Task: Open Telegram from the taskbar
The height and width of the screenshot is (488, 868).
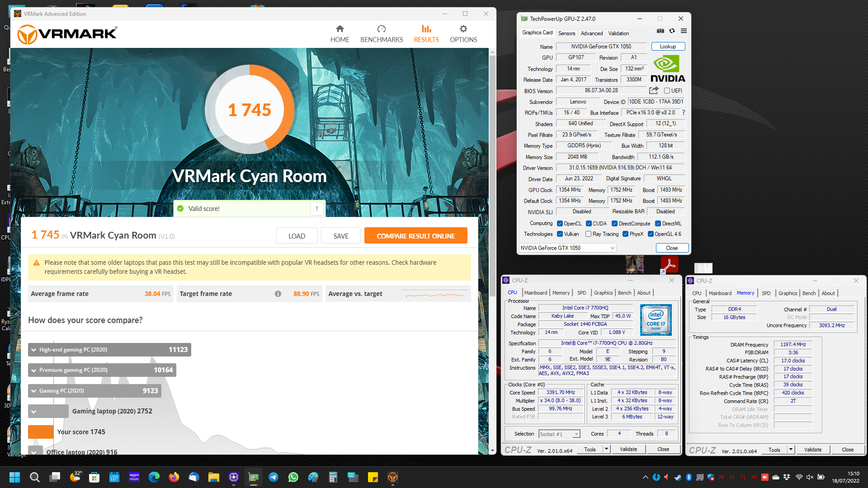Action: tap(274, 477)
